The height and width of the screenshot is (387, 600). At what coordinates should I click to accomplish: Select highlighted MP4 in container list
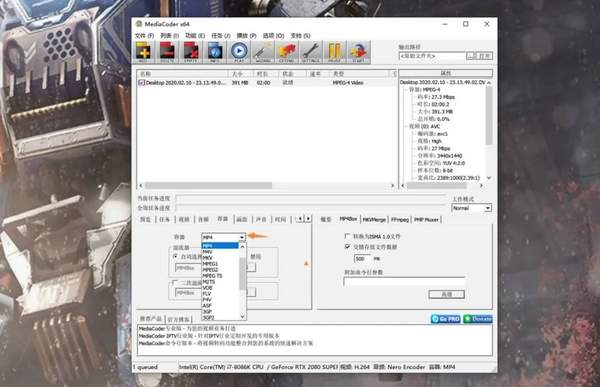tap(220, 246)
